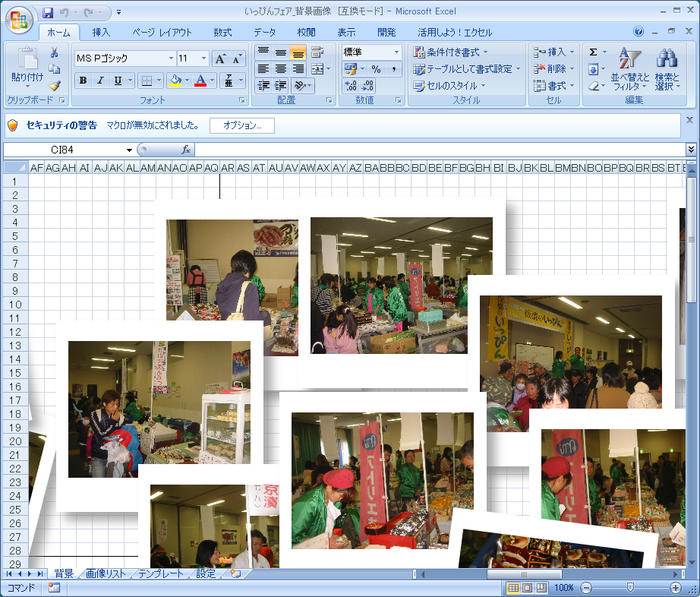The width and height of the screenshot is (700, 597).
Task: Select the 画像リスト sheet tab
Action: (106, 573)
